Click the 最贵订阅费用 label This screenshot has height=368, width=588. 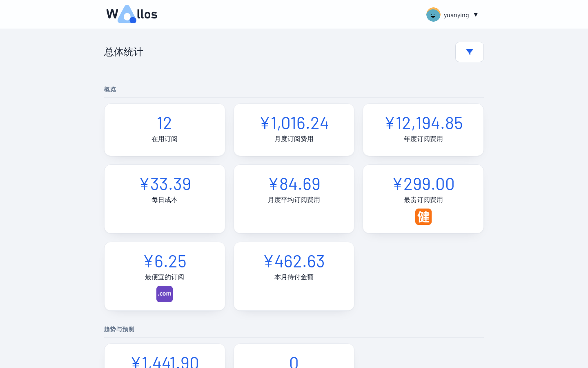tap(423, 200)
